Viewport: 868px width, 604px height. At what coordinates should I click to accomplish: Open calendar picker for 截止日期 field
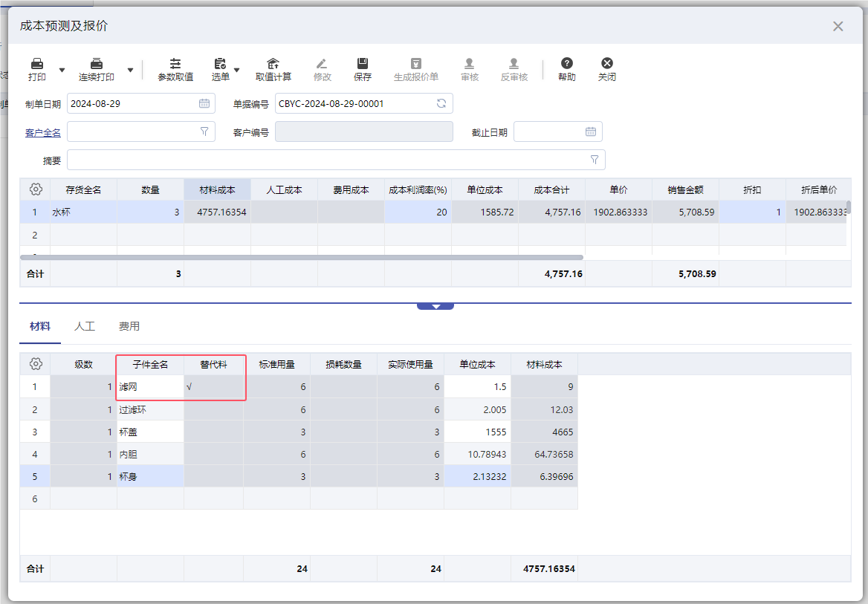[x=591, y=131]
